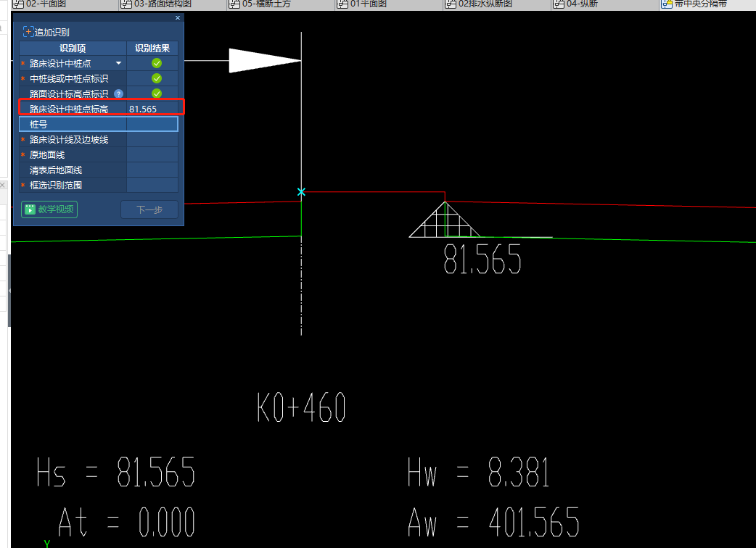756x548 pixels.
Task: Select the 原地面线 recognition item
Action: click(47, 155)
